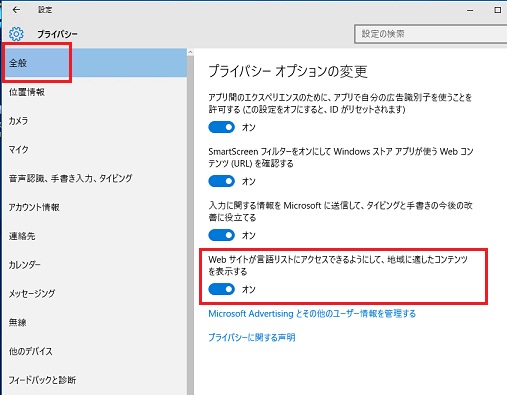Open Microsoft Advertising management link
This screenshot has height=395, width=507.
pyautogui.click(x=312, y=314)
